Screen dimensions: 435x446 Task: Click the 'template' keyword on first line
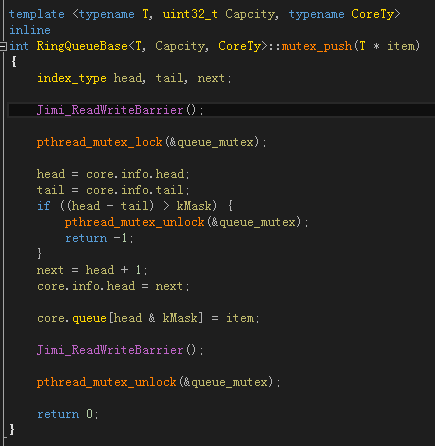point(37,14)
